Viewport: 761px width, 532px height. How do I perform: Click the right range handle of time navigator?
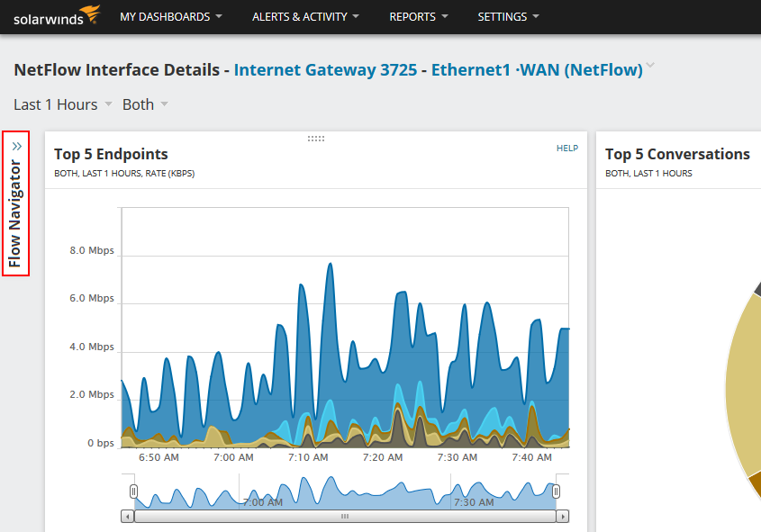[556, 491]
